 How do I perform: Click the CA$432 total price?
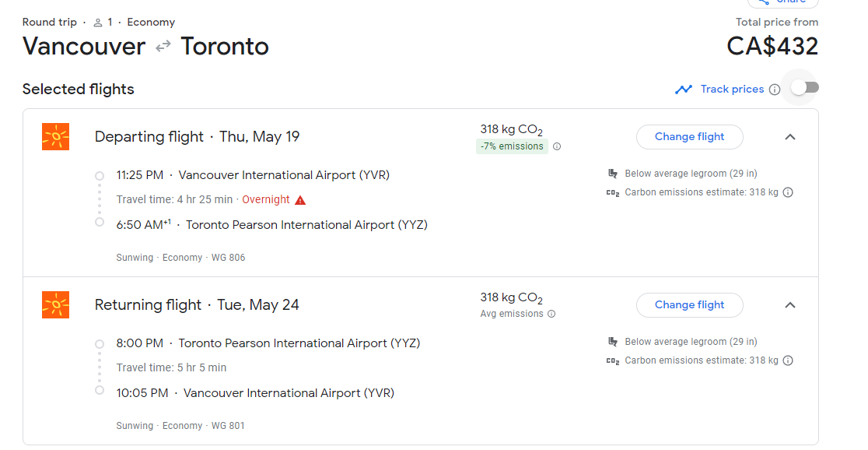click(x=772, y=47)
